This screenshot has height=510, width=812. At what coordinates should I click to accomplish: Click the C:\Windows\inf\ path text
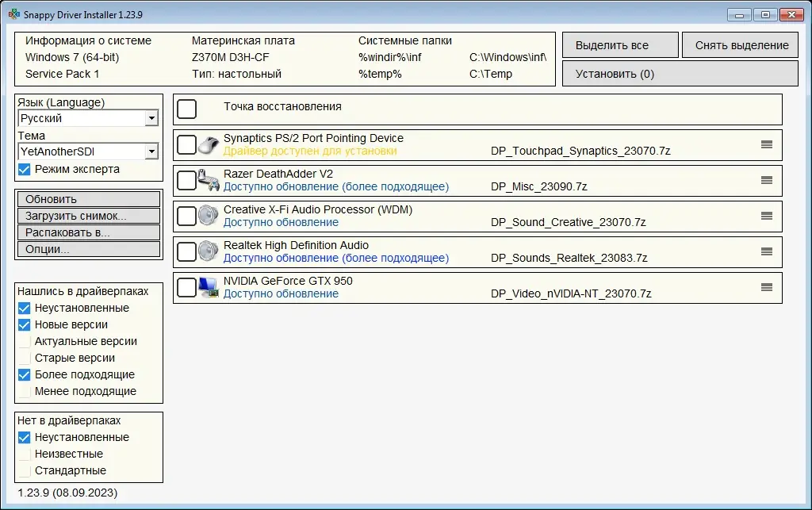coord(508,57)
